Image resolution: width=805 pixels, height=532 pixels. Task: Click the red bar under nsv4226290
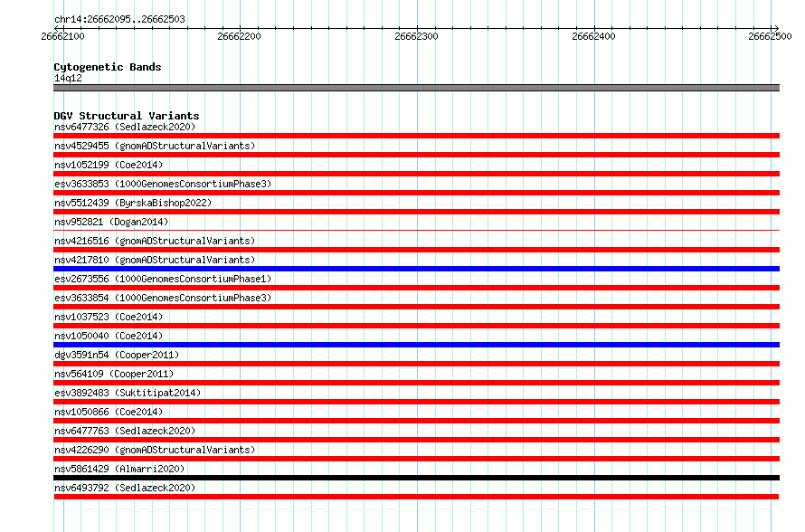(x=416, y=459)
